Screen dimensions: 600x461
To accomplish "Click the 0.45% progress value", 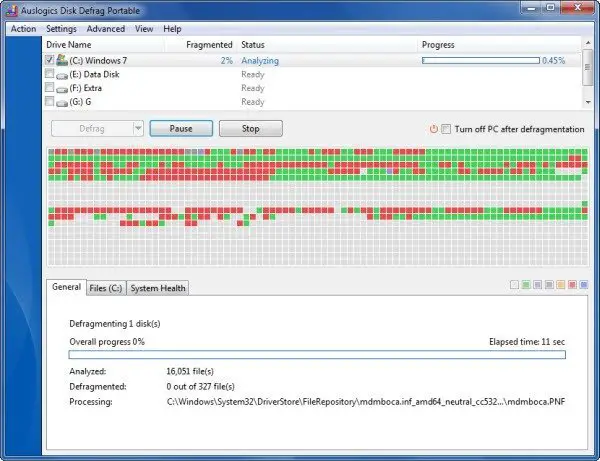I will [554, 60].
